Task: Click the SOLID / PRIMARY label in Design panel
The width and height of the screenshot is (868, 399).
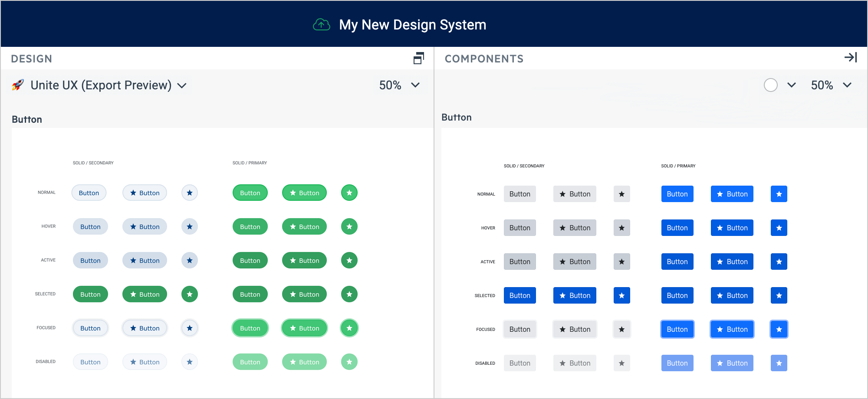Action: pos(250,163)
